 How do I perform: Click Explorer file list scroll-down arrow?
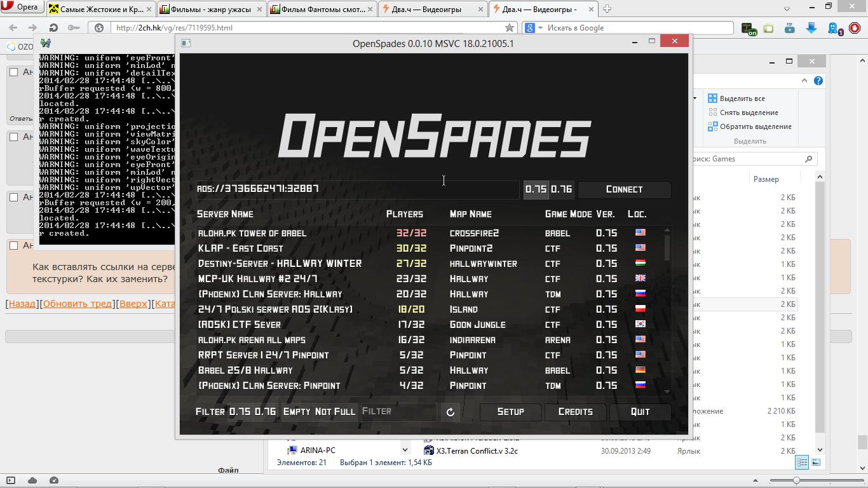point(820,451)
